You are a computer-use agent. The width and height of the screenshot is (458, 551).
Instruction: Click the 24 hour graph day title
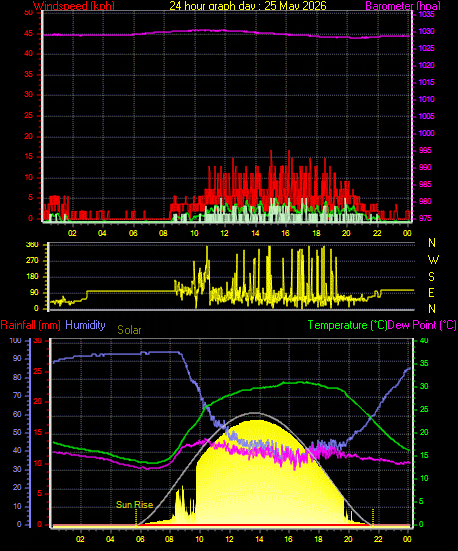[248, 6]
